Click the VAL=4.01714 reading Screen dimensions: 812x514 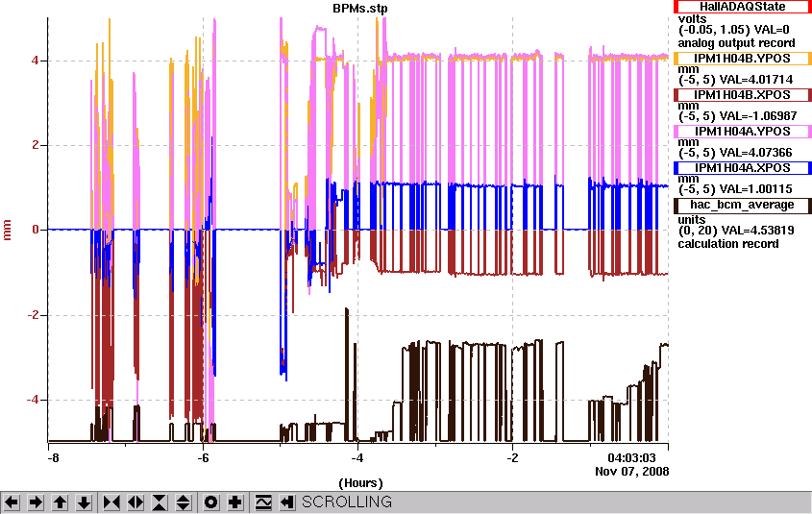click(x=756, y=80)
